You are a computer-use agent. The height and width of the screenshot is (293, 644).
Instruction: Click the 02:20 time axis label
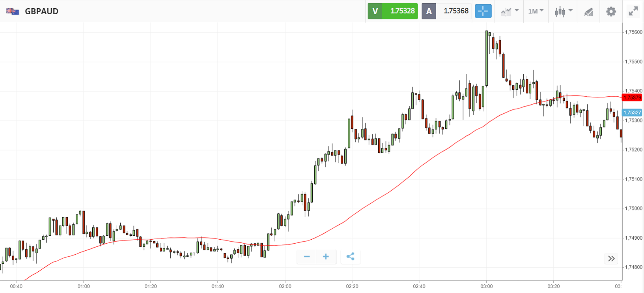click(352, 286)
